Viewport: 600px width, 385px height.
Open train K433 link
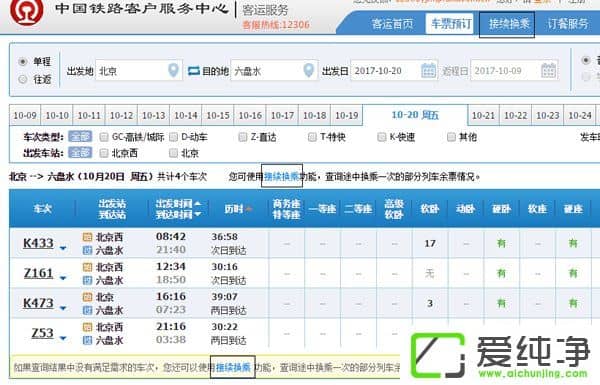pos(38,243)
